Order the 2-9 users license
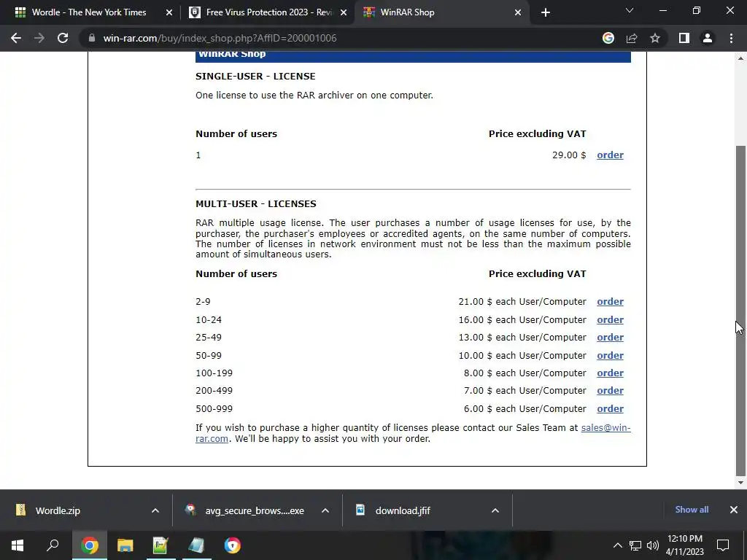 pos(610,301)
